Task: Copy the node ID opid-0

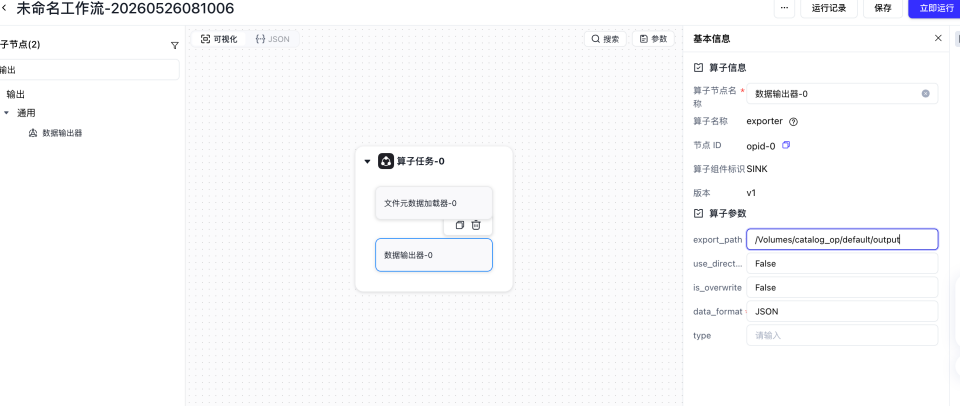Action: click(787, 145)
